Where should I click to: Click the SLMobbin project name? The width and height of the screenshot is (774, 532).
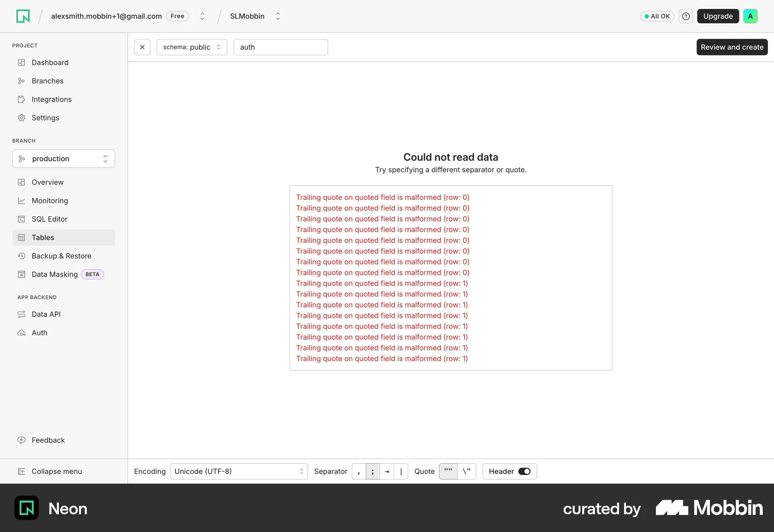click(247, 16)
